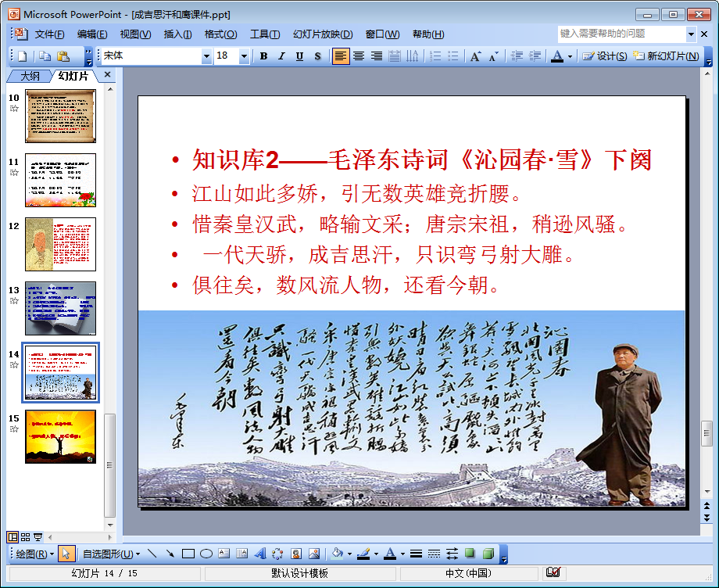719x588 pixels.
Task: Switch to the 大纲 outline tab
Action: tap(30, 76)
